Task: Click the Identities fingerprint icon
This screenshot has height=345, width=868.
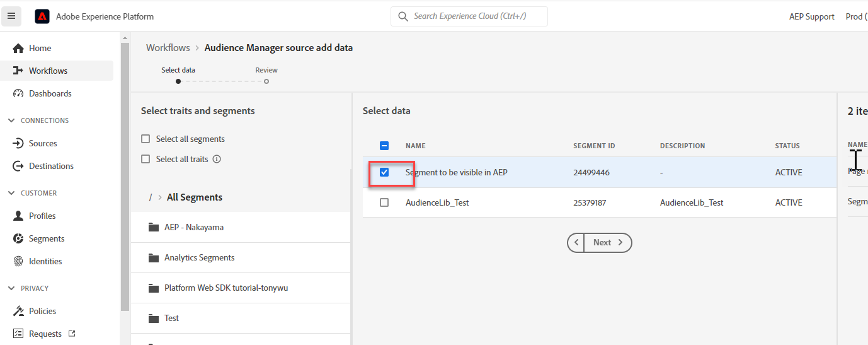Action: 18,261
